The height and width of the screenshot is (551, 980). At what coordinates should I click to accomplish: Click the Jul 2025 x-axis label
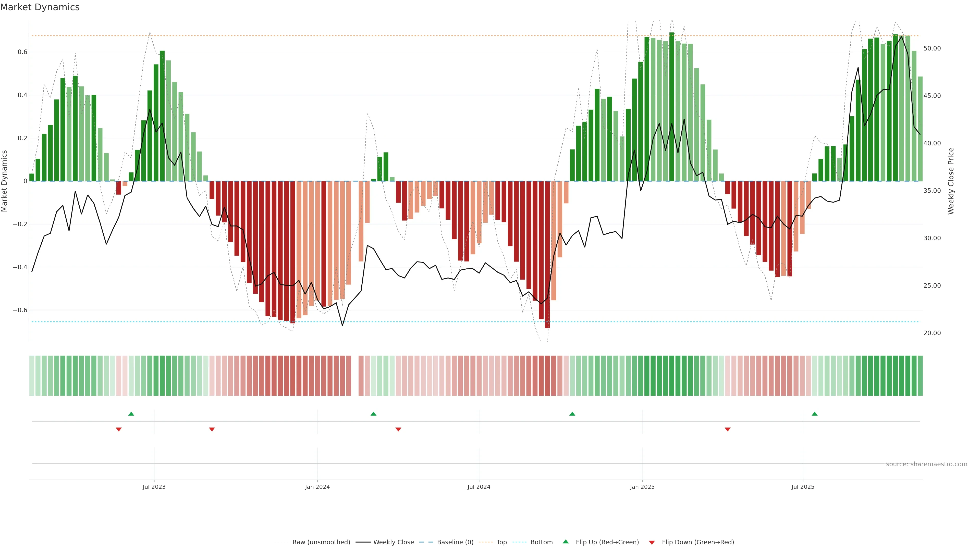[x=803, y=487]
